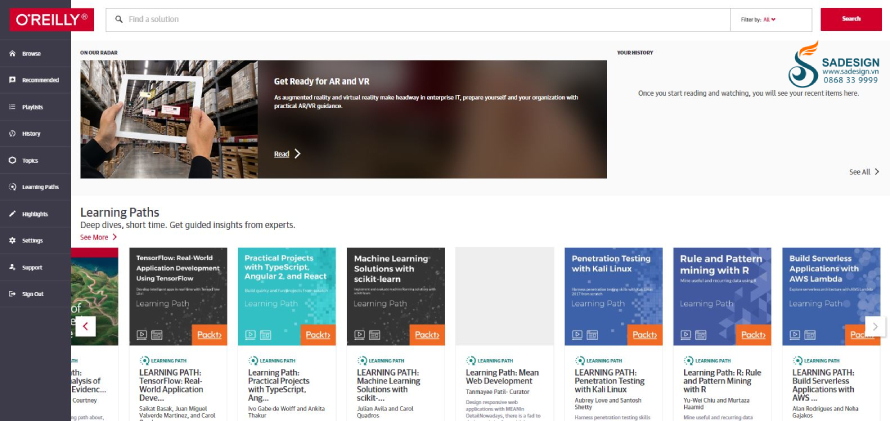Click the book icon on TensorFlow card

click(157, 335)
